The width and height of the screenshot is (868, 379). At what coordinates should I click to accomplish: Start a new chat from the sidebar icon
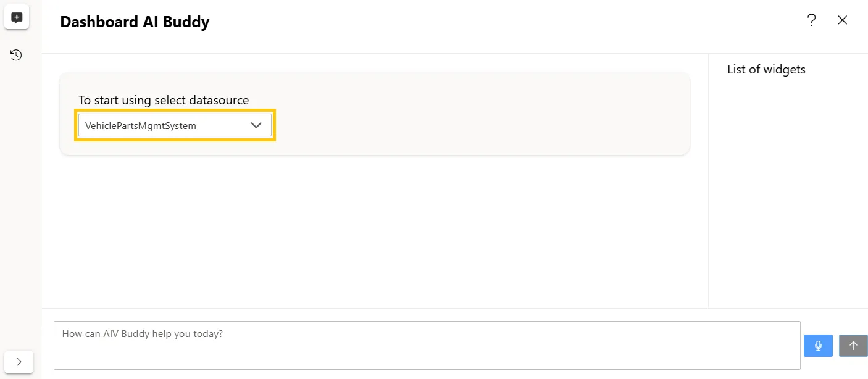(x=17, y=19)
